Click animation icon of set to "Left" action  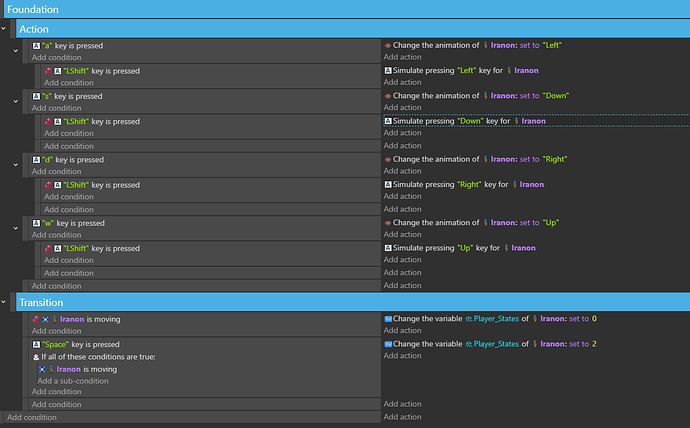[388, 45]
